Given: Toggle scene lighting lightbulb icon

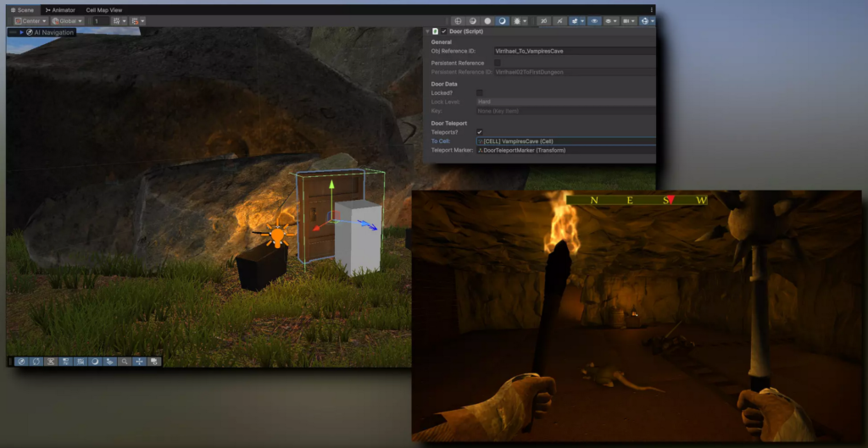Looking at the screenshot, I should (559, 20).
